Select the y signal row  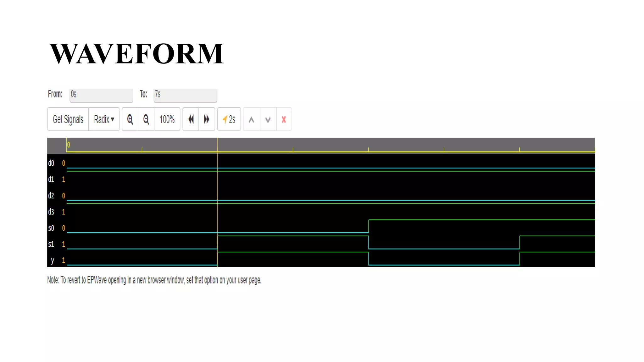coord(321,260)
